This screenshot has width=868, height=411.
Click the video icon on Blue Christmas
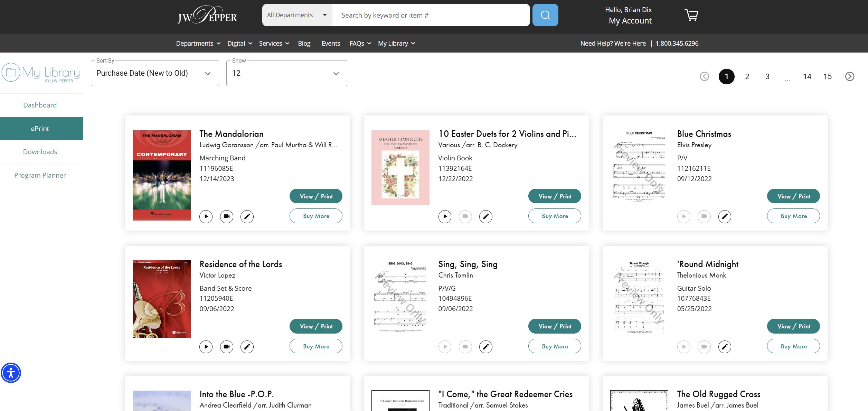[x=704, y=216]
